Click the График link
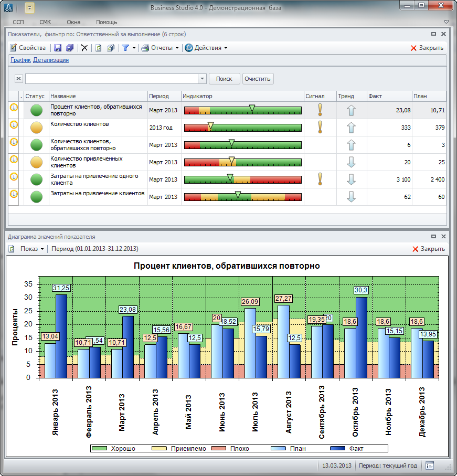The width and height of the screenshot is (457, 476). 20,60
